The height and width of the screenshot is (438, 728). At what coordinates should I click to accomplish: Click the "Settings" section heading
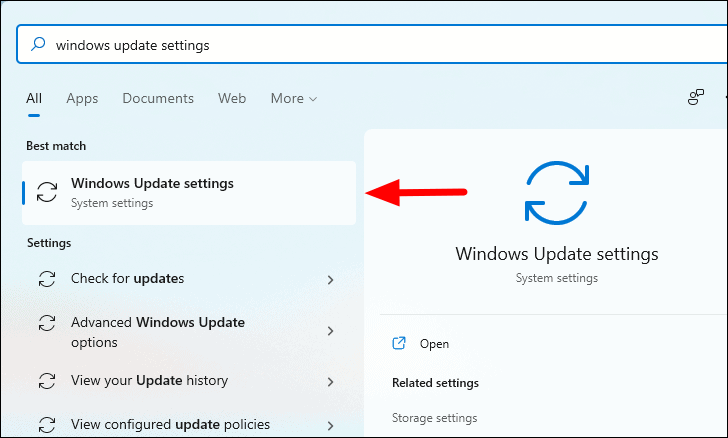point(49,243)
